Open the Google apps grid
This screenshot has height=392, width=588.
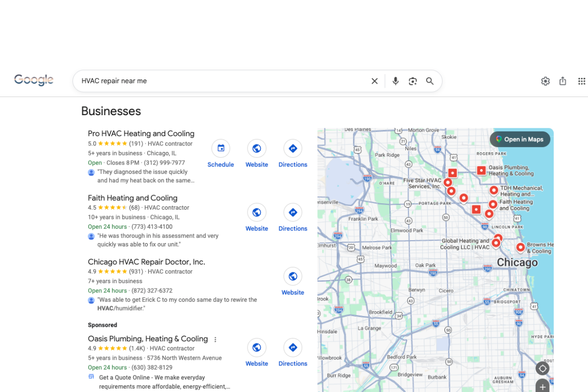coord(582,81)
